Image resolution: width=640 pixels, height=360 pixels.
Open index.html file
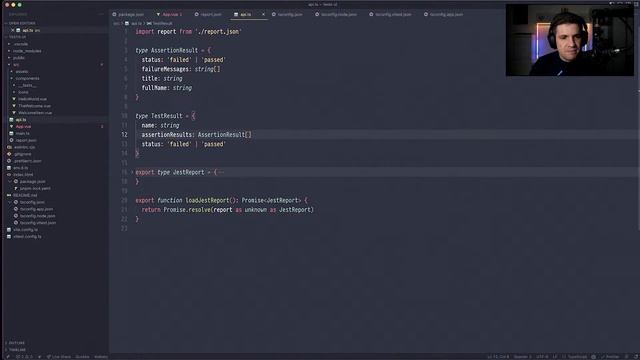pyautogui.click(x=23, y=175)
